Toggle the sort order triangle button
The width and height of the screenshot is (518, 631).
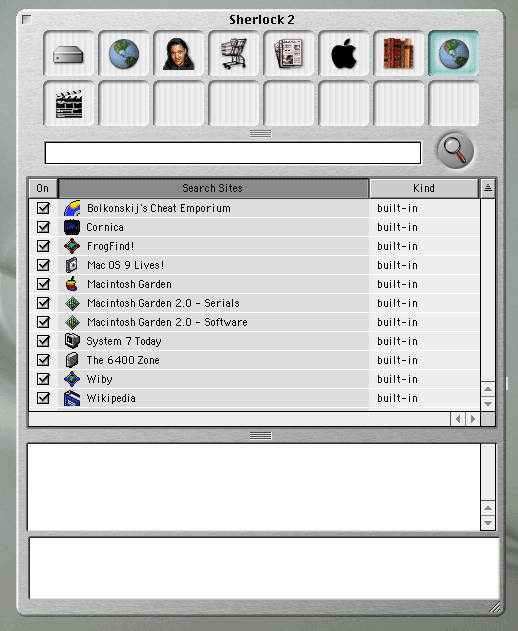click(488, 188)
